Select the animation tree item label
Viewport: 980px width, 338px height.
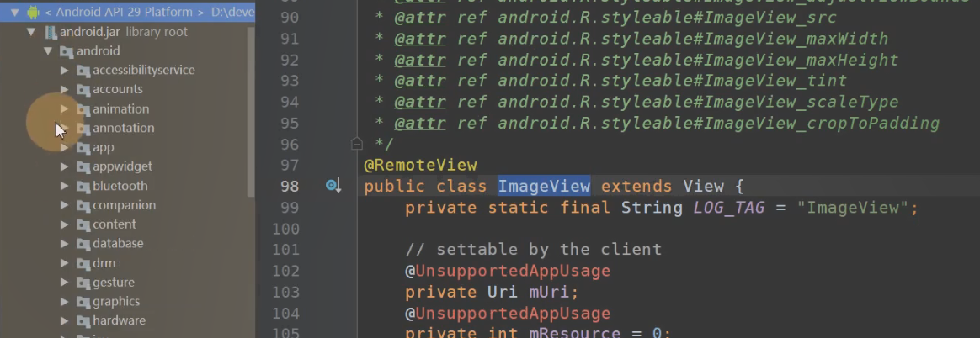tap(120, 108)
